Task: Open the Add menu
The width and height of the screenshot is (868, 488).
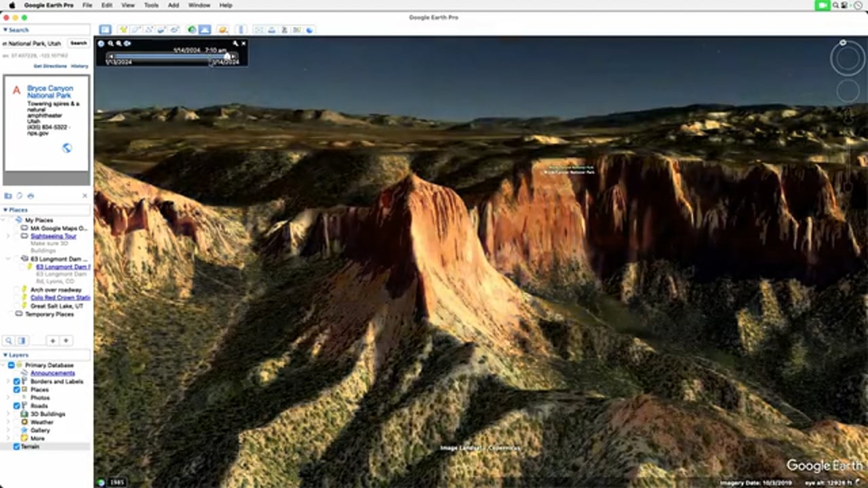Action: pyautogui.click(x=174, y=5)
